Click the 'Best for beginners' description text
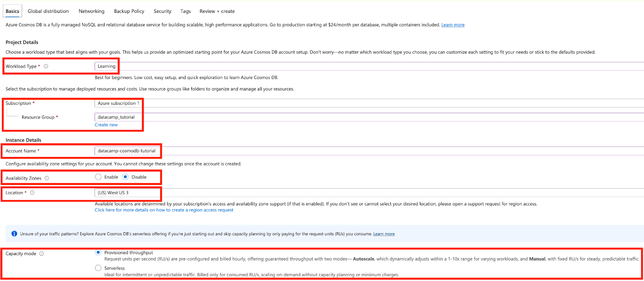Viewport: 644px width, 281px height. [186, 78]
